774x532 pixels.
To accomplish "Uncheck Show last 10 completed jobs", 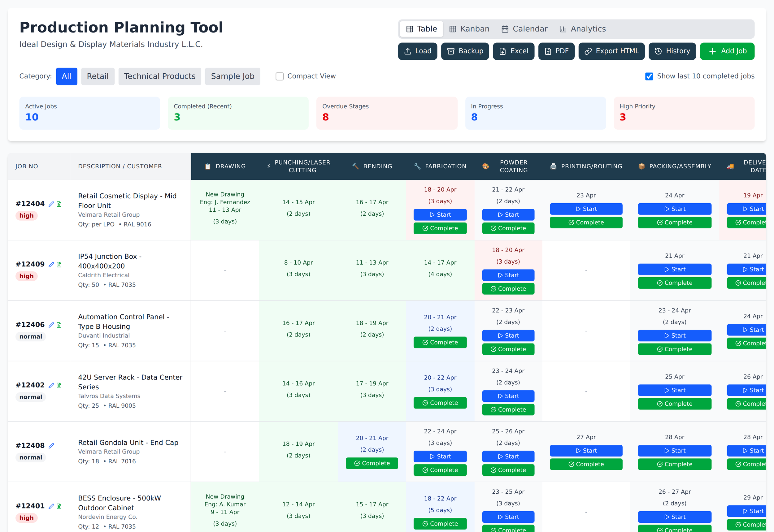I will (x=649, y=76).
